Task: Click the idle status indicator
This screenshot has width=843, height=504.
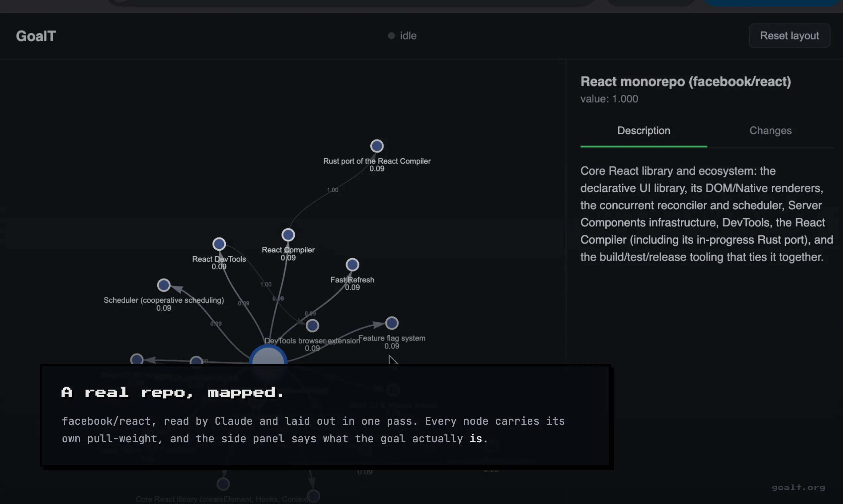Action: (x=403, y=36)
